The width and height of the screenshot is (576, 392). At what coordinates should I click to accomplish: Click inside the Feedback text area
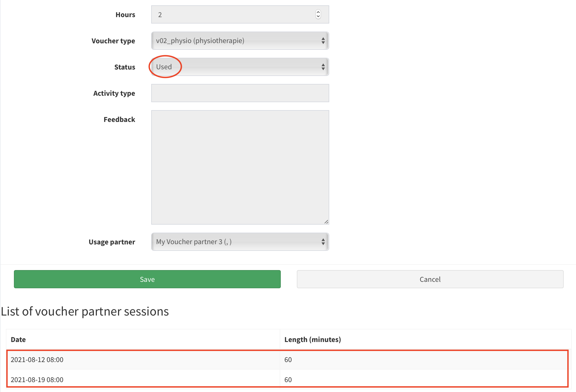point(240,167)
